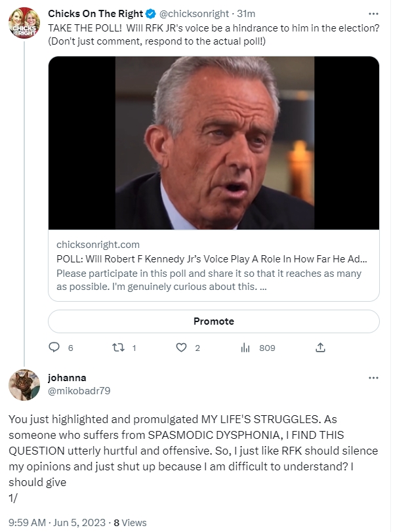Click the Promote button

[x=213, y=321]
